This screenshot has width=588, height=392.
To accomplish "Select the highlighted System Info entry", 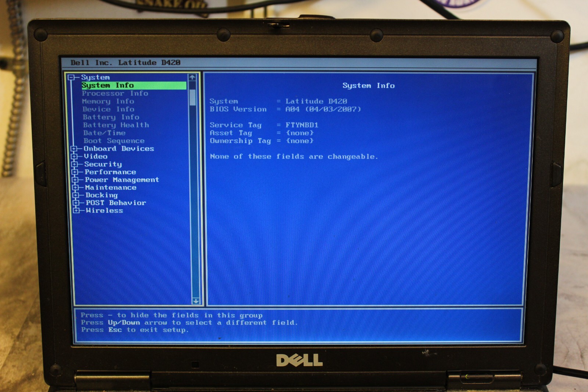I will pos(134,85).
